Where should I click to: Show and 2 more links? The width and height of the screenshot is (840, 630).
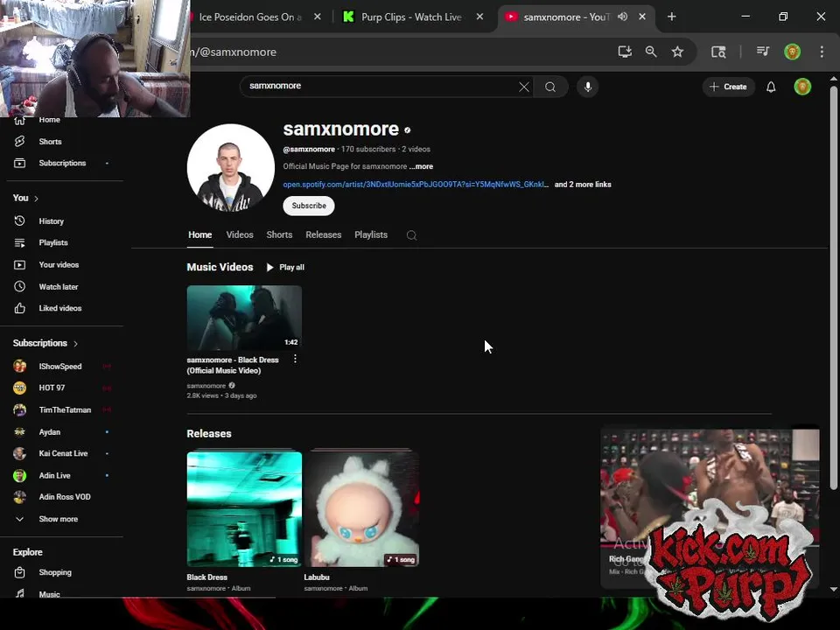click(583, 185)
